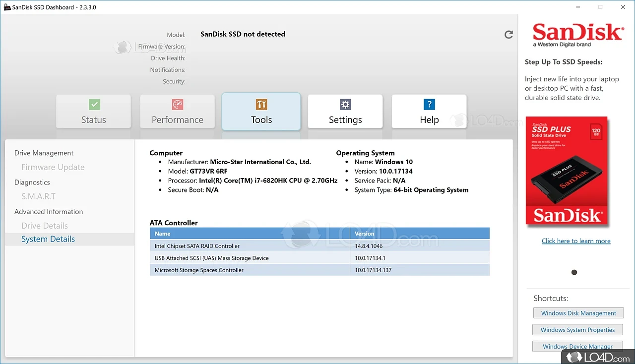Open the Help tab
Viewport: 635px width, 364px height.
pos(429,112)
